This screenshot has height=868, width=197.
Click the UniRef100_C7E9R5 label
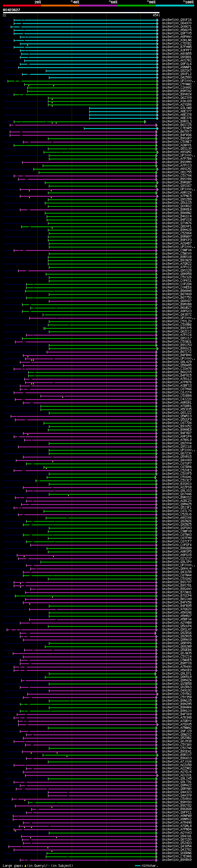coord(177,128)
